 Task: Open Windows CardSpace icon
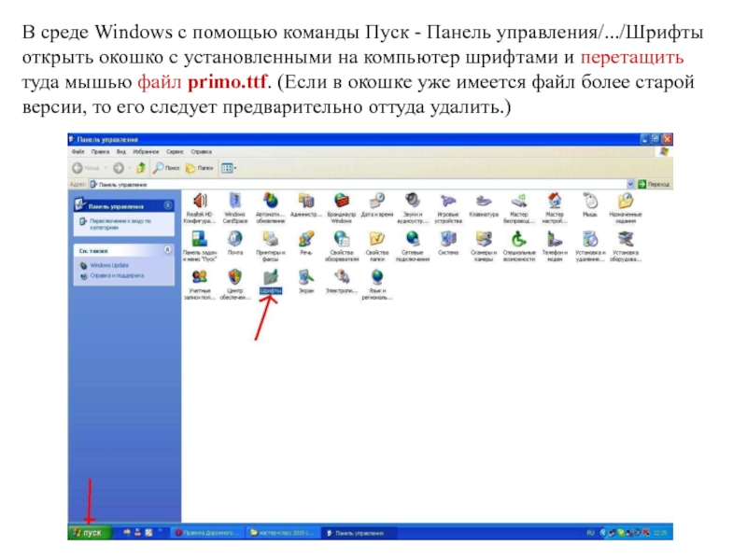coord(235,208)
